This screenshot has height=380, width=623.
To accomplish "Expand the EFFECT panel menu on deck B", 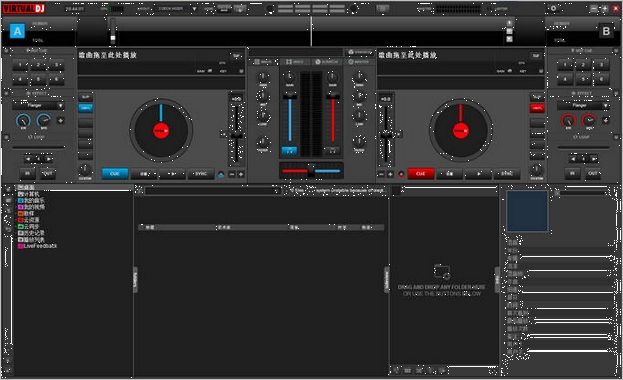I will pyautogui.click(x=617, y=93).
